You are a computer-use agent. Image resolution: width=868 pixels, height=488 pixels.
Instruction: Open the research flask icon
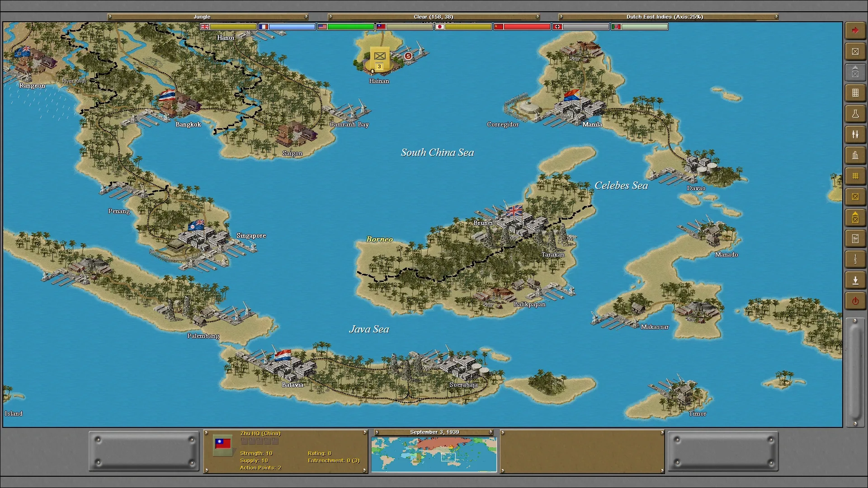855,114
